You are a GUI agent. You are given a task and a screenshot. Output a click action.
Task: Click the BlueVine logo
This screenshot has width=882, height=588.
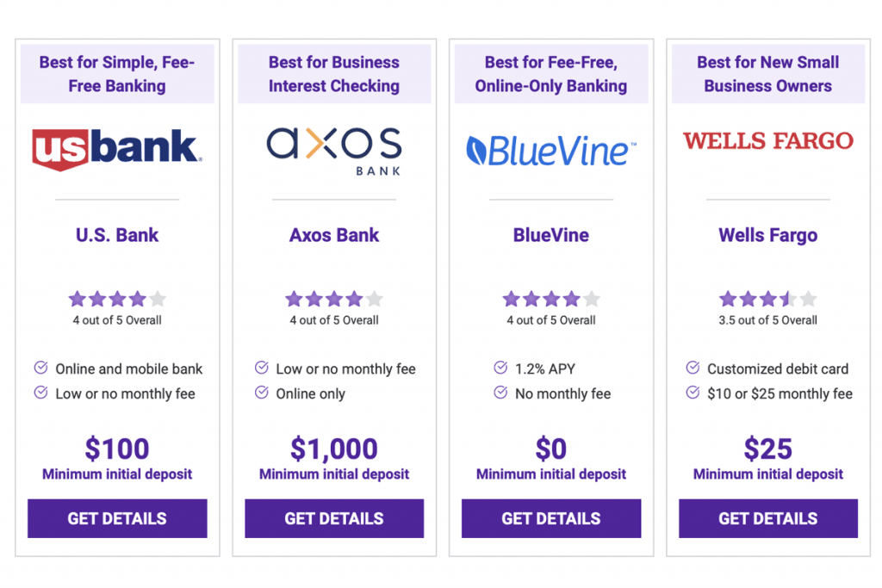(x=551, y=150)
